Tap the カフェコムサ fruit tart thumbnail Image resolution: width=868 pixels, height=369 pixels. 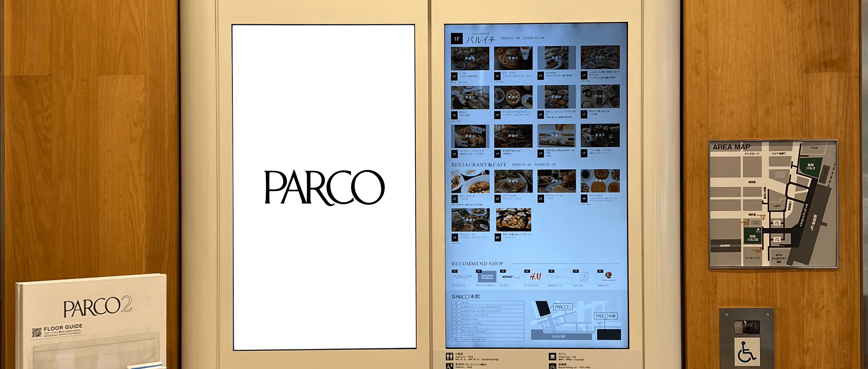[600, 181]
